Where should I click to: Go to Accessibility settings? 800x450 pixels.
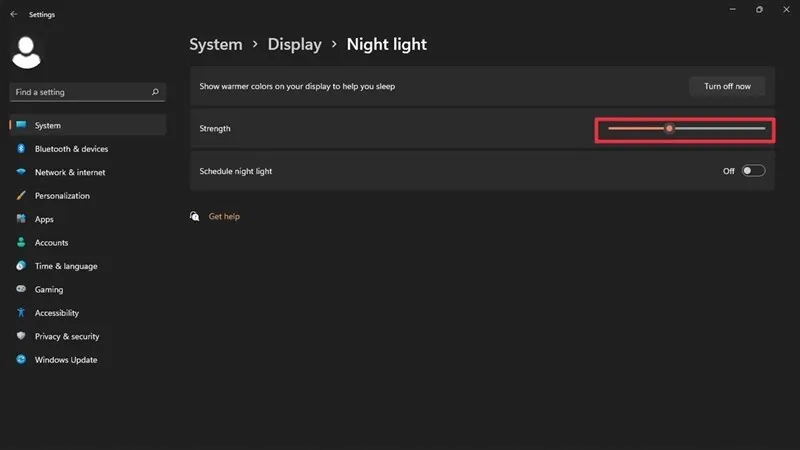[x=88, y=313]
